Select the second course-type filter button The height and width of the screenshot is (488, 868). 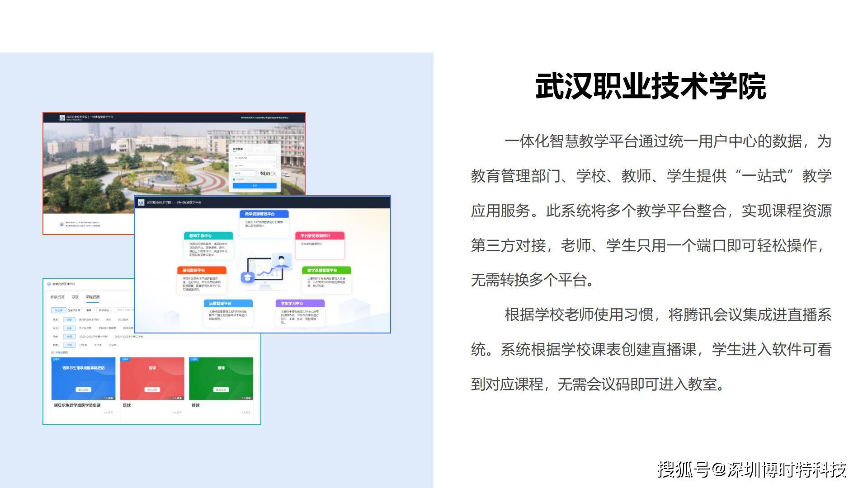pos(74,310)
